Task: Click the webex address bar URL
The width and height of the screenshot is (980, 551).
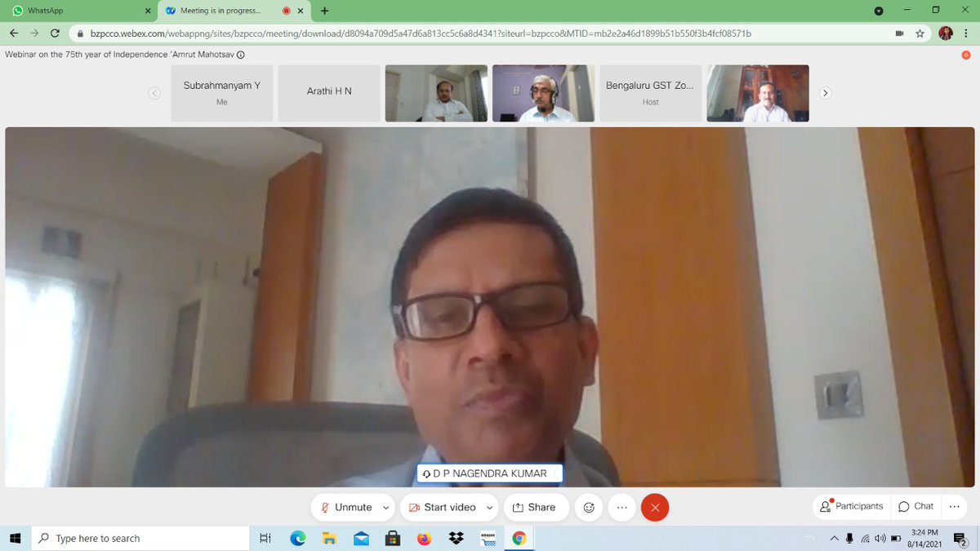Action: 421,33
